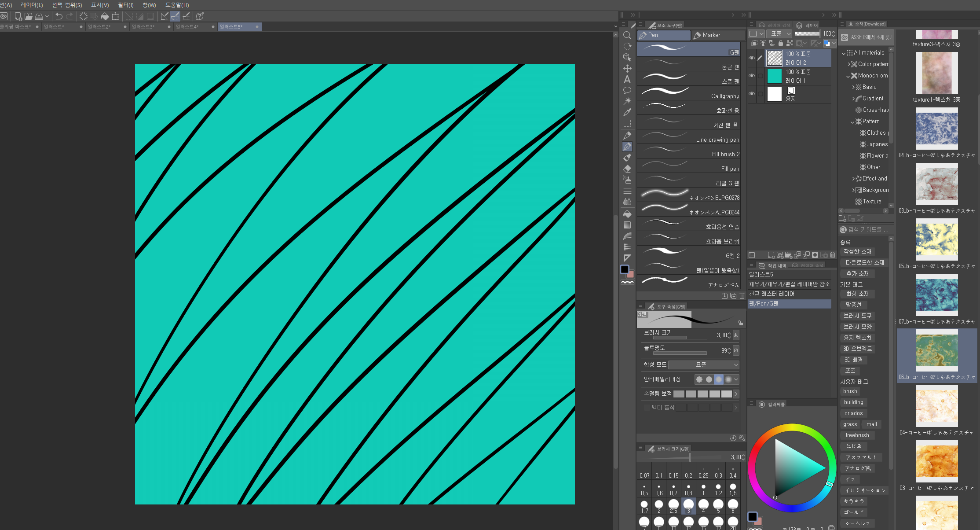Toggle visibility of 레이어 1
Viewport: 980px width, 530px height.
tap(752, 76)
